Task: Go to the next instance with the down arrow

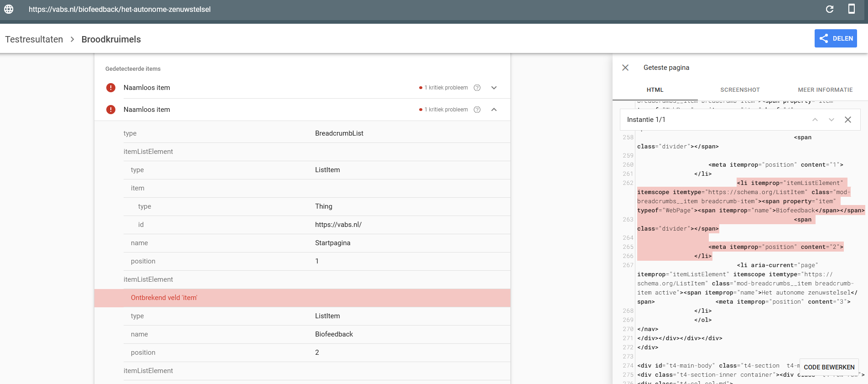Action: (x=831, y=120)
